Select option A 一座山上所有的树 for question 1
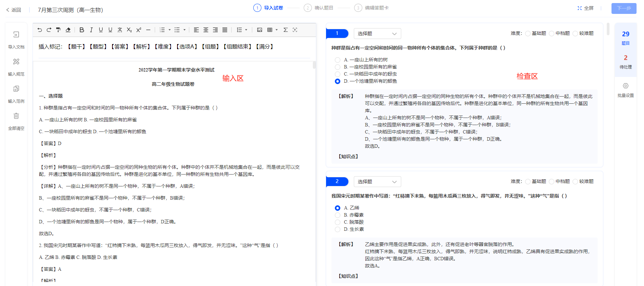 (x=338, y=60)
